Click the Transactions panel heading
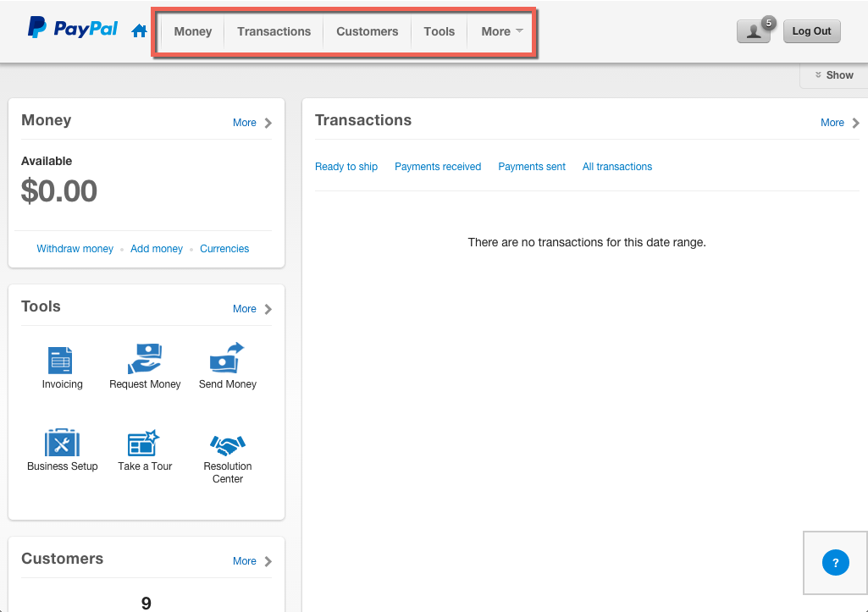Screen dimensions: 868x612 coord(363,120)
